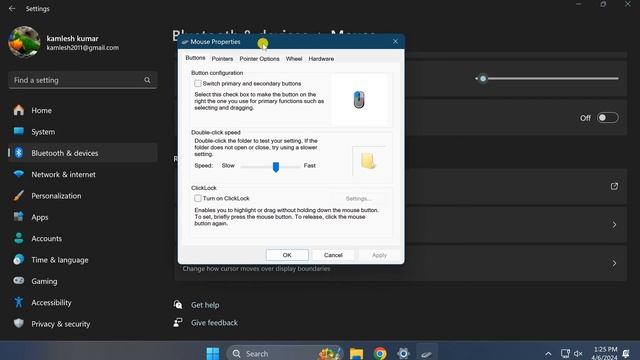Open the Hardware tab
Screen dimensions: 640x360
click(x=321, y=59)
